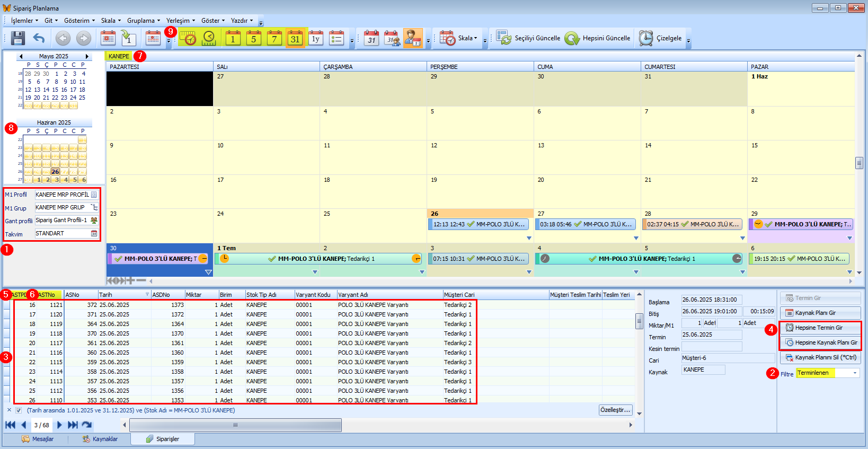Jump to the last record in navigator
868x449 pixels.
click(73, 425)
